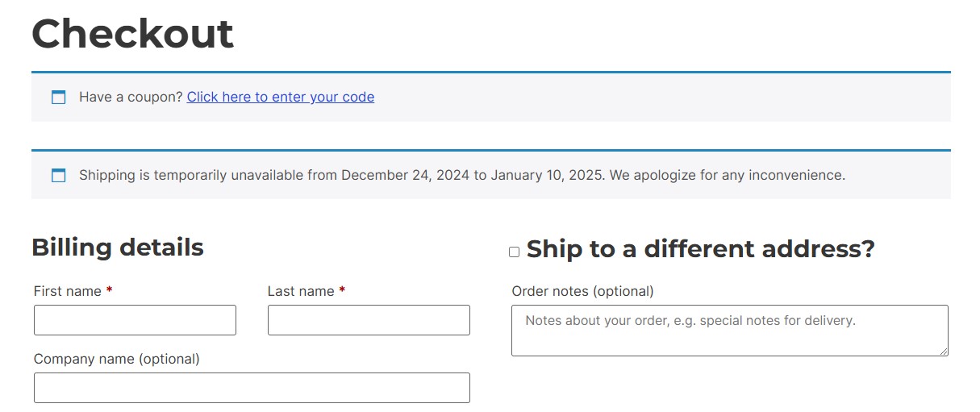980x412 pixels.
Task: Focus the Last name input field
Action: coord(369,320)
